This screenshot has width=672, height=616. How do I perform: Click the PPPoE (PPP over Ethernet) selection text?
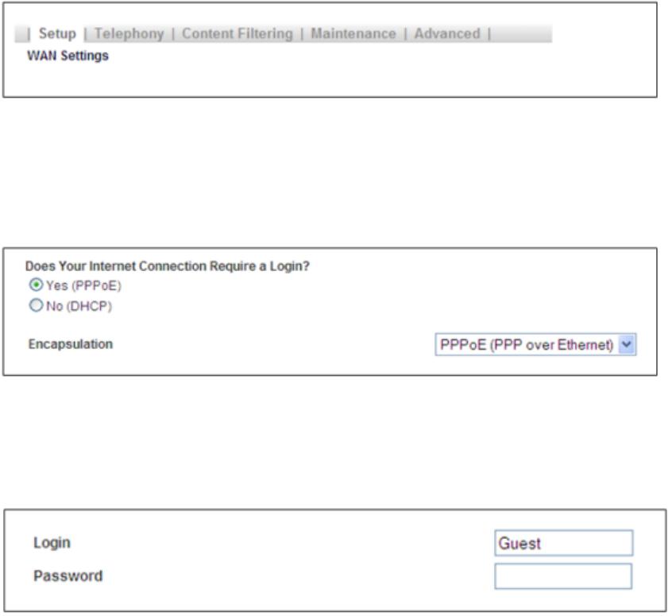[526, 345]
